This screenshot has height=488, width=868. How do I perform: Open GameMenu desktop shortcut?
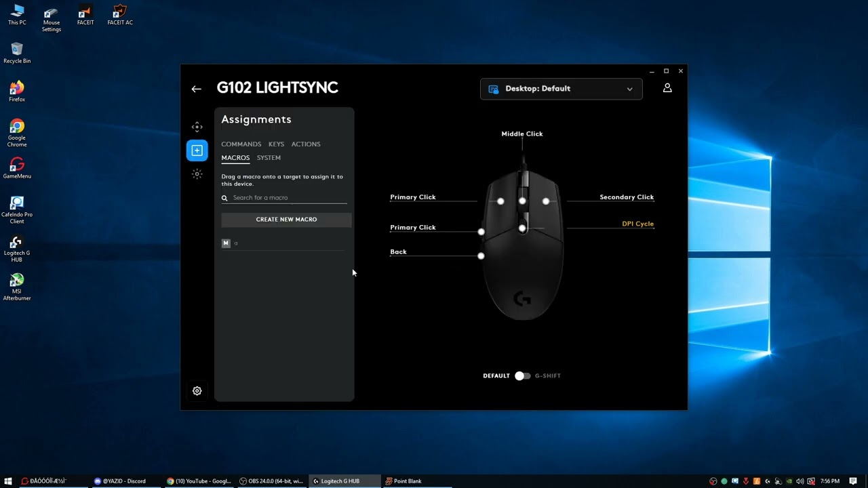click(x=17, y=168)
